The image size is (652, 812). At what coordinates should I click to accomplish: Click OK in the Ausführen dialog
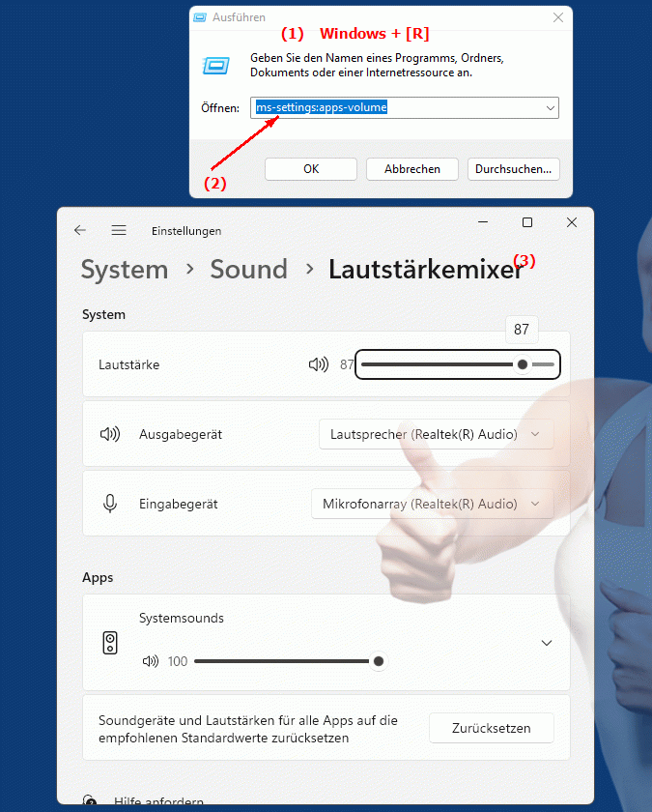click(x=311, y=169)
